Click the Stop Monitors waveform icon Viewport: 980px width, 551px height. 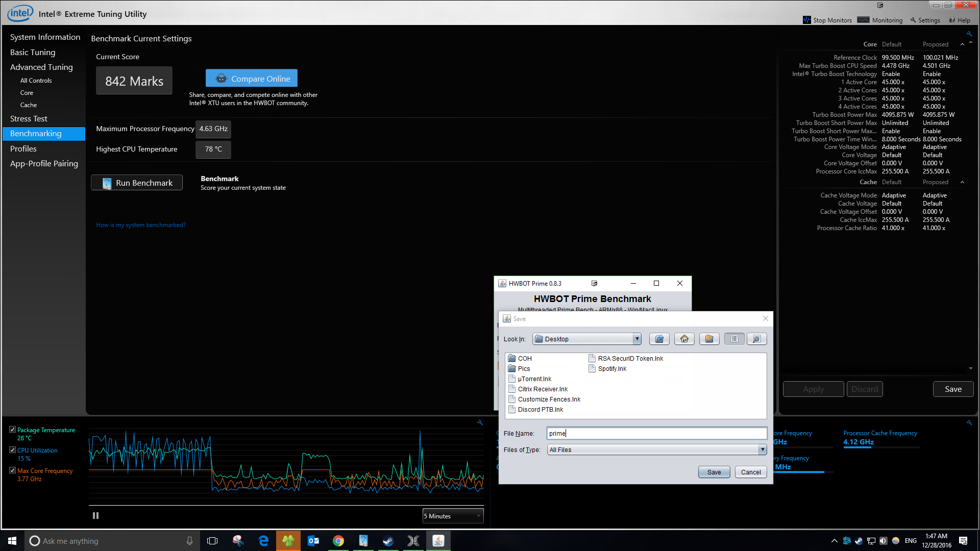[806, 20]
